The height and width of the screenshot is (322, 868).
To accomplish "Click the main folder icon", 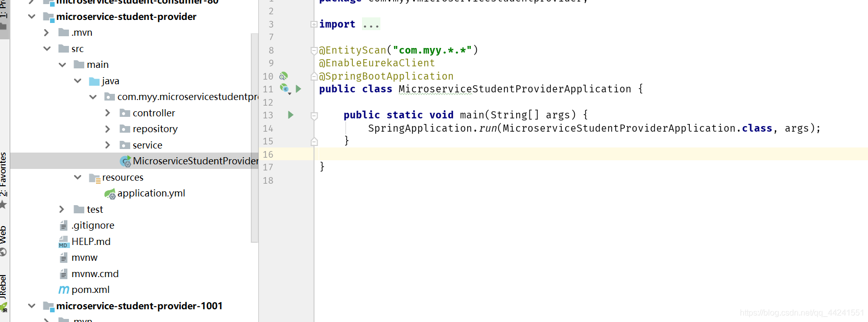I will pos(79,64).
